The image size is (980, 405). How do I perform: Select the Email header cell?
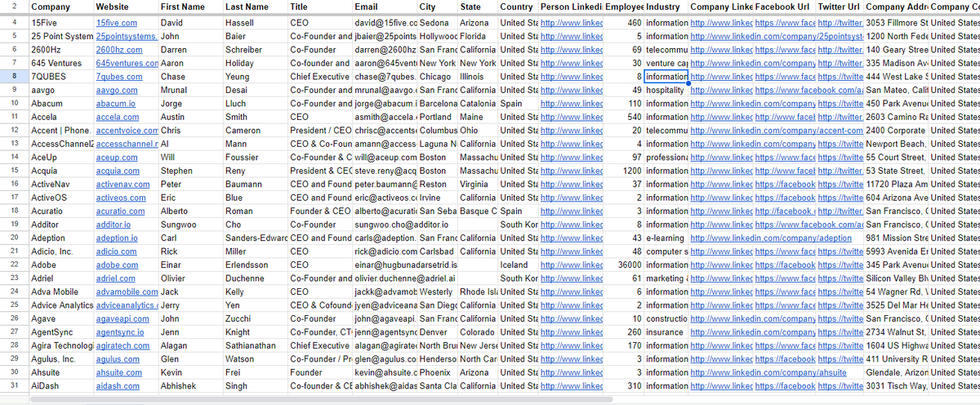tap(367, 7)
